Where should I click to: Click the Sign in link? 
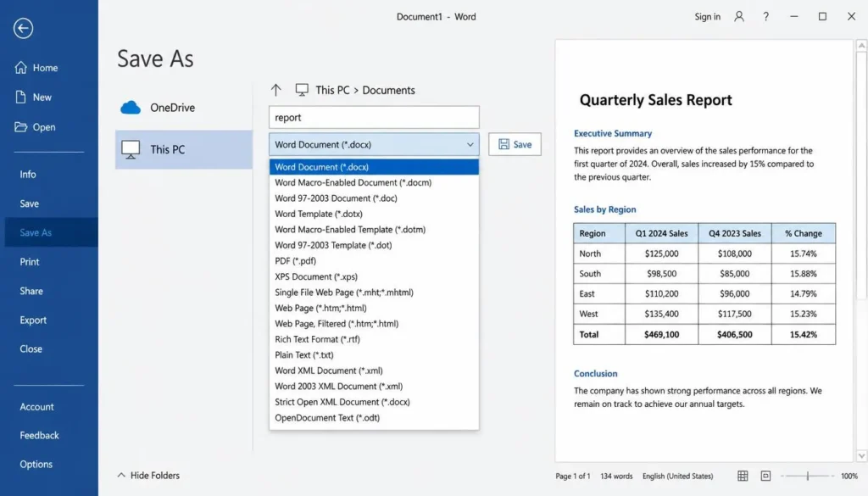coord(708,17)
